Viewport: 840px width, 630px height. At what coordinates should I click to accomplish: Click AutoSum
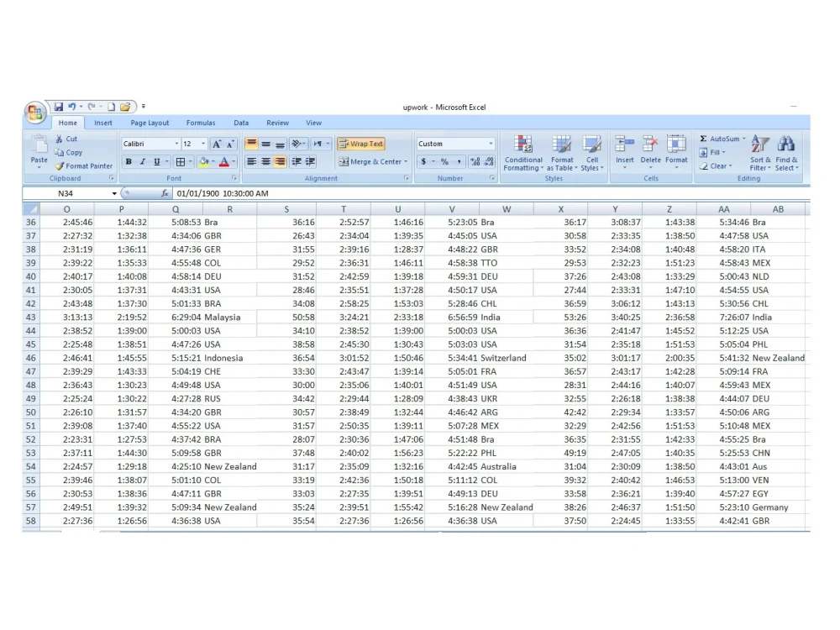[x=719, y=139]
